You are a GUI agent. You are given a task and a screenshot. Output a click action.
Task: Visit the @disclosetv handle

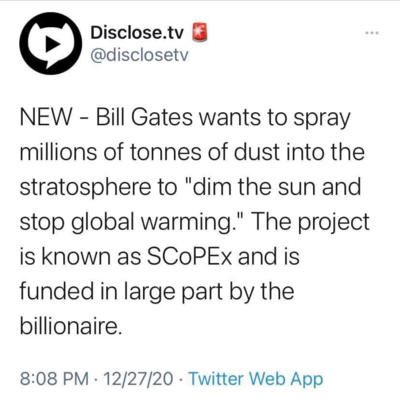pyautogui.click(x=139, y=55)
